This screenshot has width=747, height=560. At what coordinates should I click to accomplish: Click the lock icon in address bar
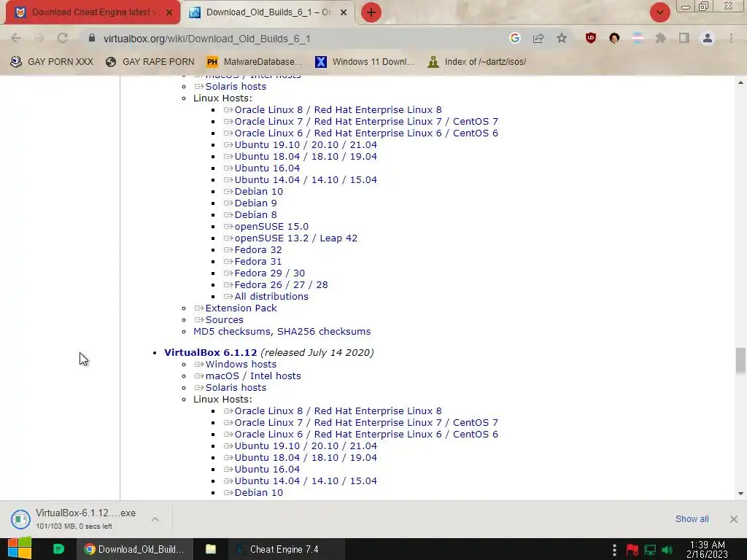click(x=92, y=38)
